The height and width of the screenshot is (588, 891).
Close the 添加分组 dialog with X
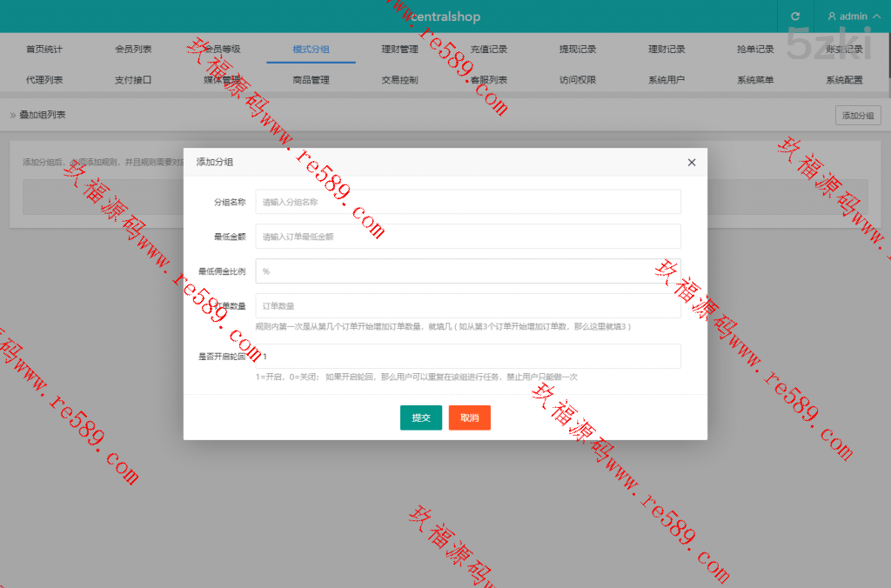tap(692, 163)
